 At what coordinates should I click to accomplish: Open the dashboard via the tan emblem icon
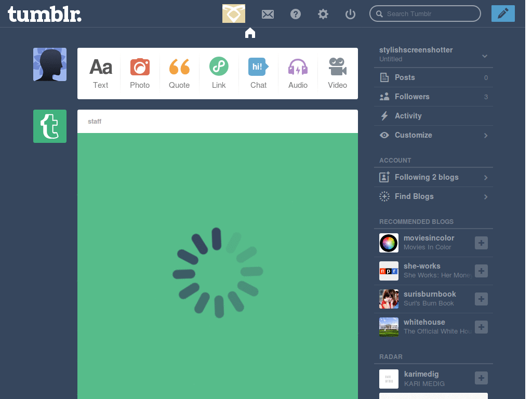[234, 14]
